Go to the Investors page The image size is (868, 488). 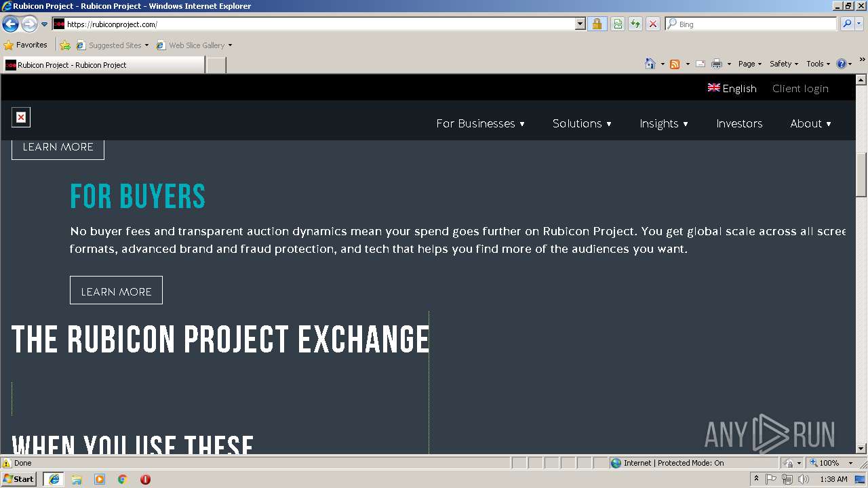tap(739, 123)
